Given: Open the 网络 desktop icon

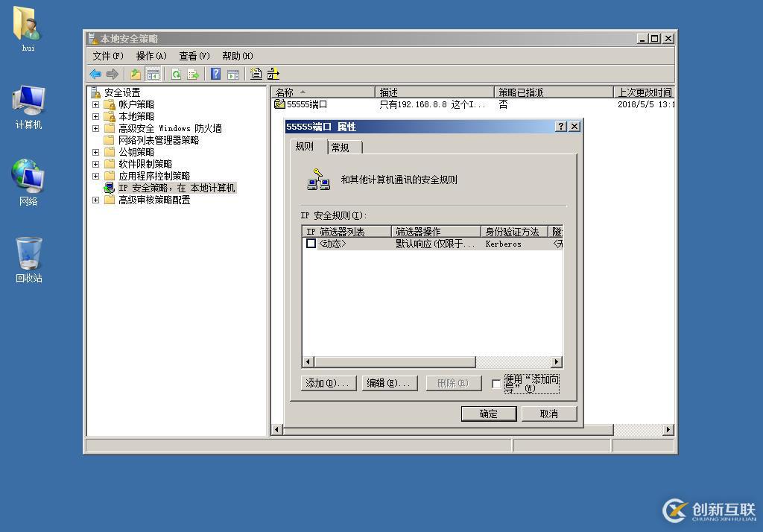Looking at the screenshot, I should 28,182.
